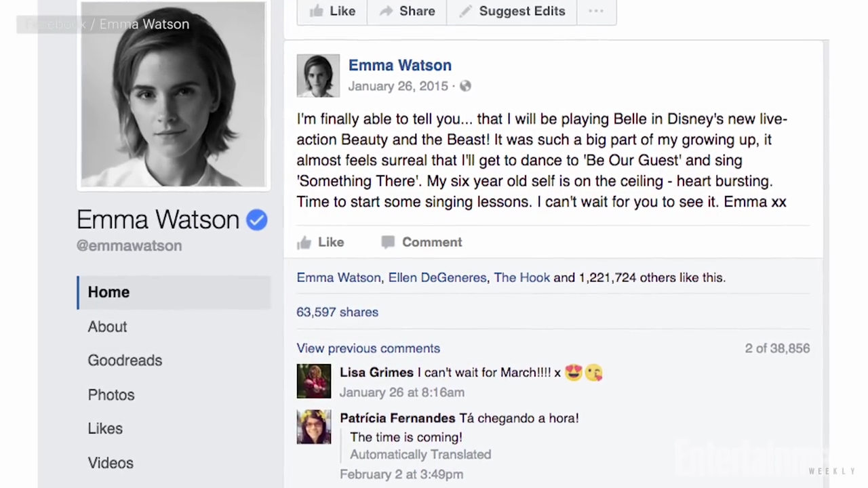The width and height of the screenshot is (868, 488).
Task: Click the Comment speech bubble icon
Action: click(x=388, y=242)
